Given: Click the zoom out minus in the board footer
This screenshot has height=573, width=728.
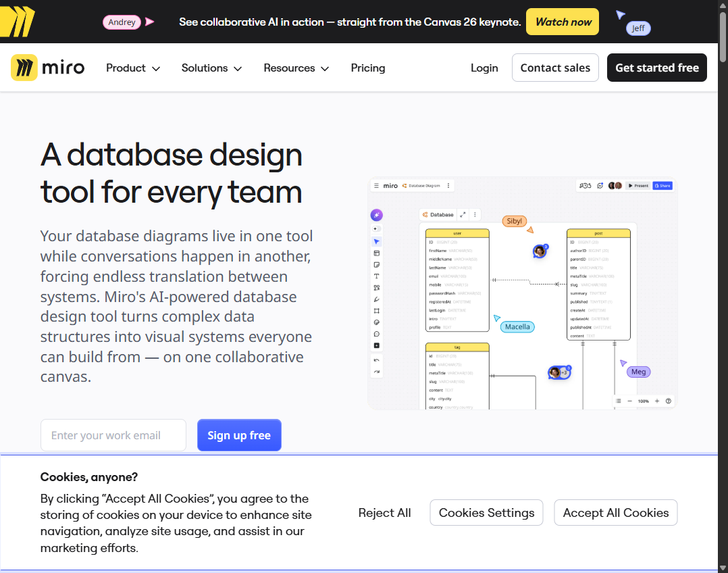Looking at the screenshot, I should (629, 401).
